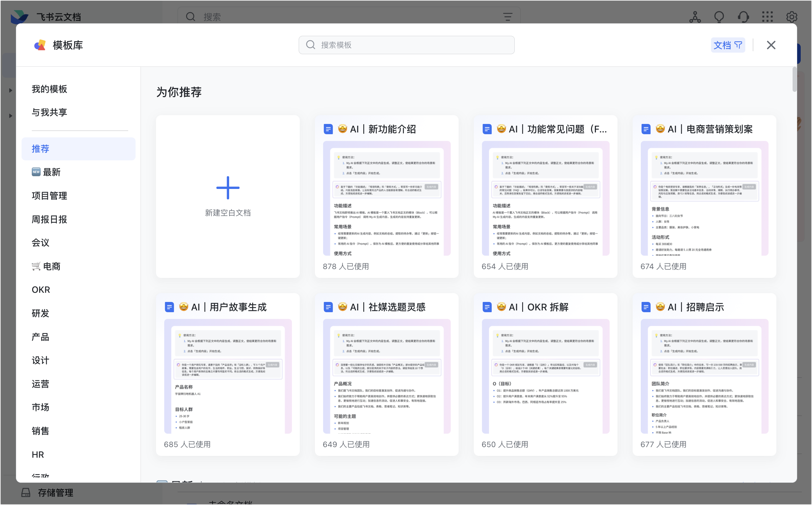Click the NEW badge icon next to 最新
This screenshot has width=812, height=505.
[x=36, y=172]
